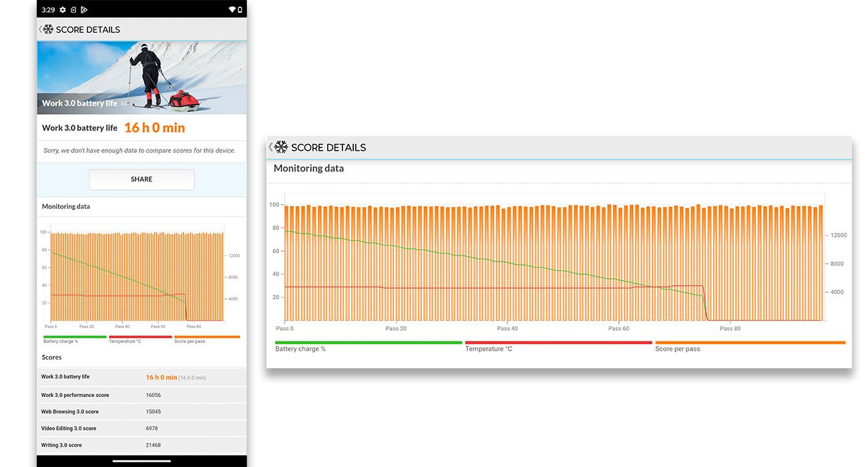Select the 'Web Browsing 3.0 score' row label

pyautogui.click(x=70, y=412)
